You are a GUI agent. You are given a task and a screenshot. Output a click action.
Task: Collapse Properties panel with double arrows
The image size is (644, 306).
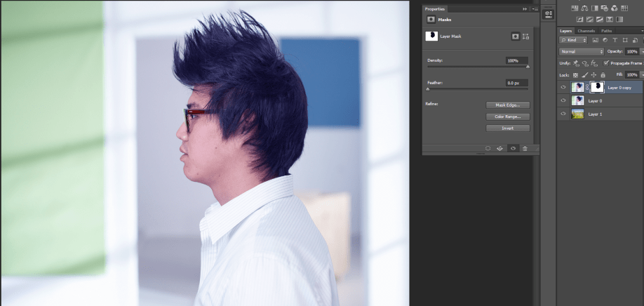point(525,9)
